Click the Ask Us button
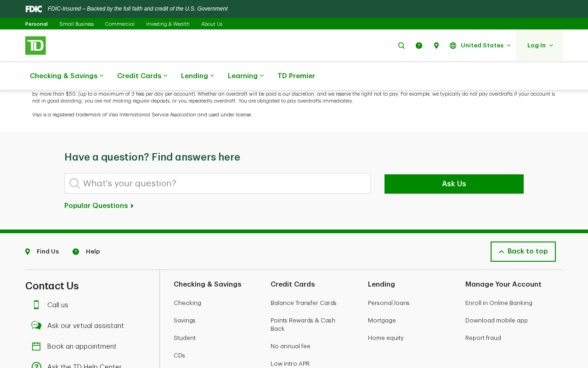 pos(454,184)
